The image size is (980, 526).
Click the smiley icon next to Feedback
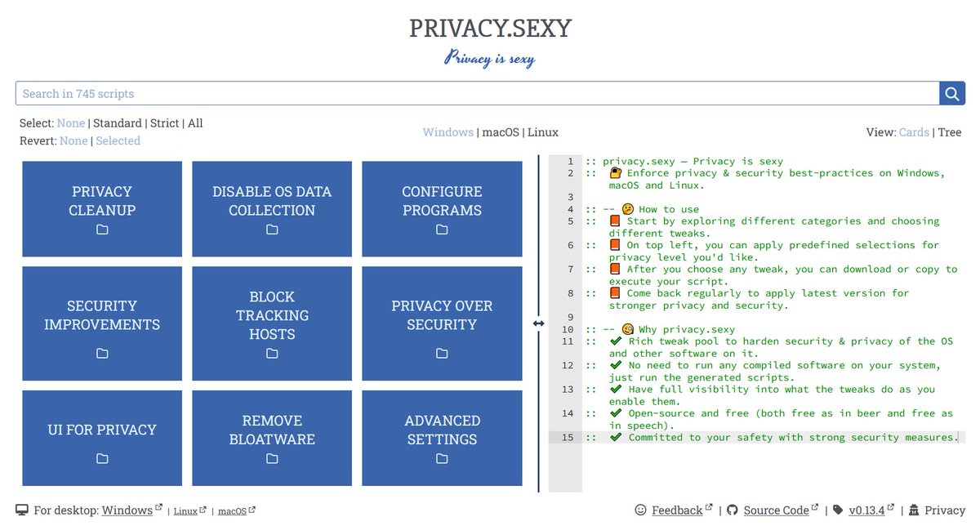[x=641, y=510]
